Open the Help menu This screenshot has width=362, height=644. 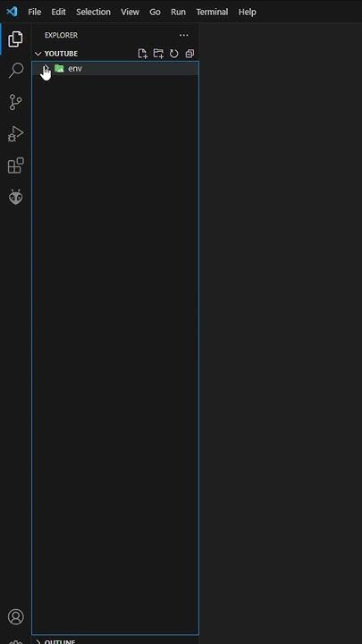pyautogui.click(x=247, y=12)
